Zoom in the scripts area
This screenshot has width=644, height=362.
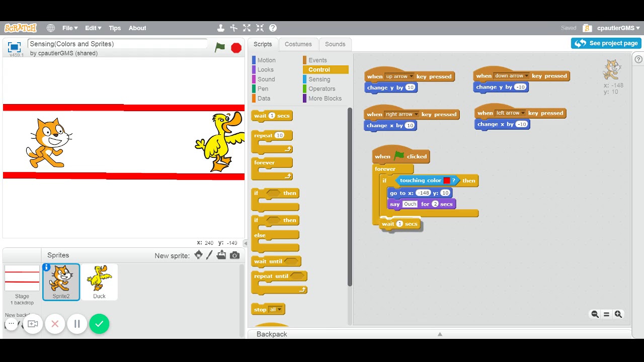[x=618, y=314]
